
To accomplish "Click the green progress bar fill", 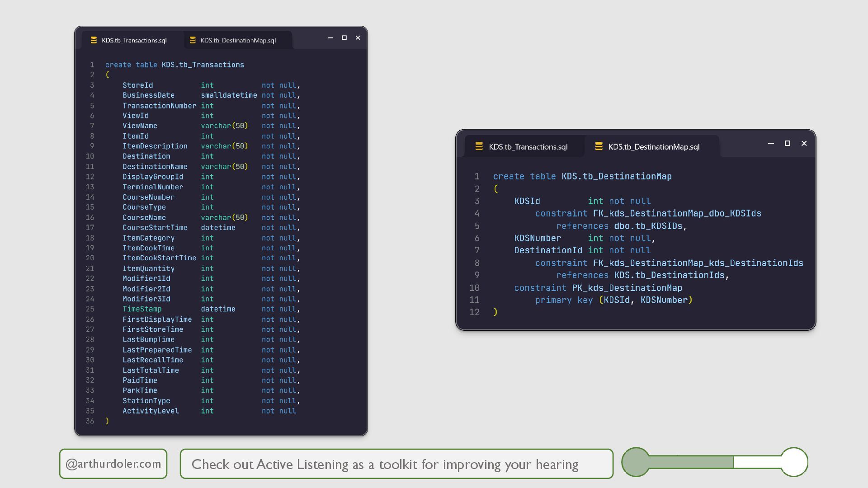I will [692, 462].
